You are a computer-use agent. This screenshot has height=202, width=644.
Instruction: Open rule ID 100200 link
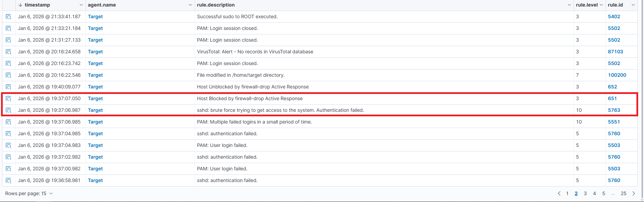click(617, 75)
